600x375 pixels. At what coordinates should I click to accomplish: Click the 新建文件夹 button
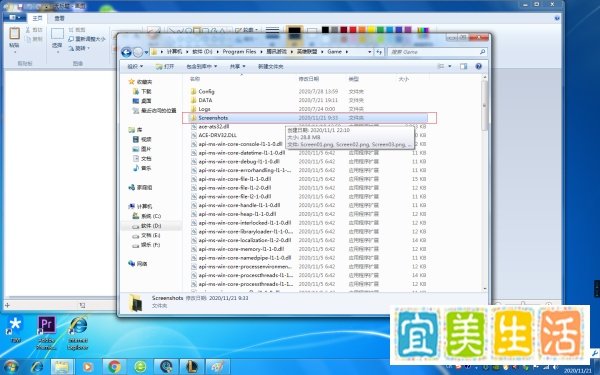271,67
